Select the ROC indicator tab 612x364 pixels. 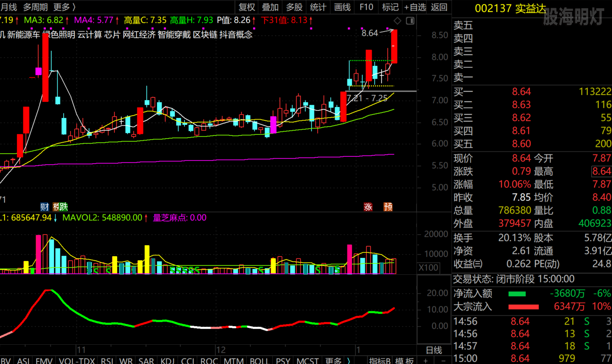tap(209, 361)
